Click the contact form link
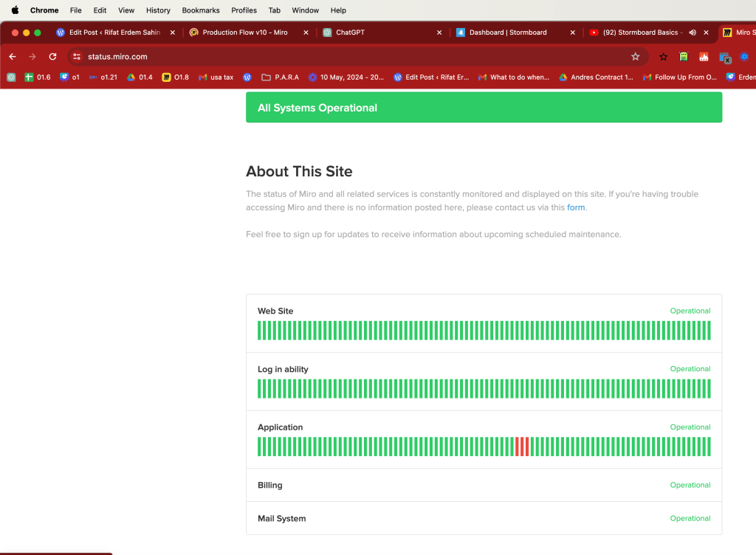 pos(576,207)
